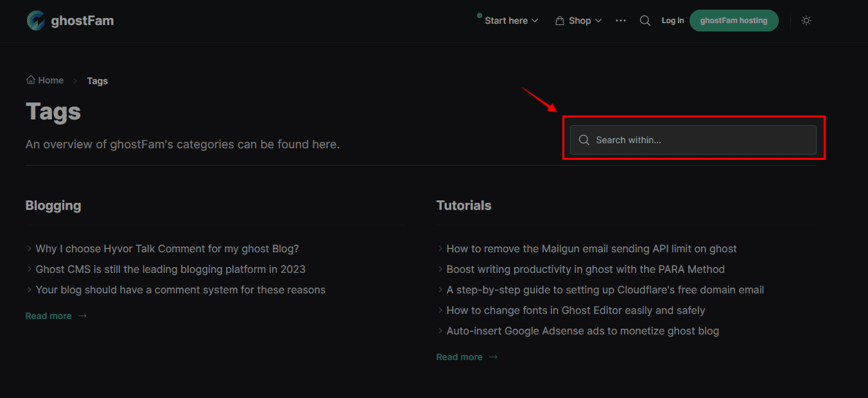Select Tags in the breadcrumb trail
The image size is (868, 398).
coord(97,80)
